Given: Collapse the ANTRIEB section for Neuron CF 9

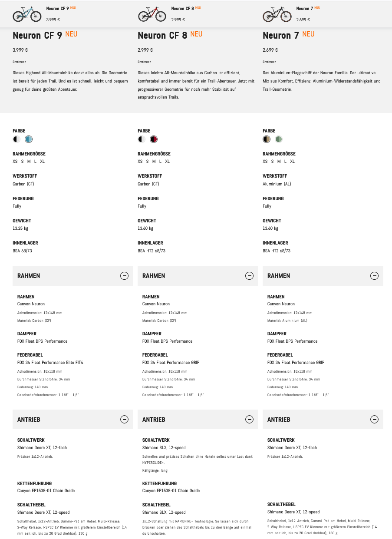Looking at the screenshot, I should tap(124, 420).
